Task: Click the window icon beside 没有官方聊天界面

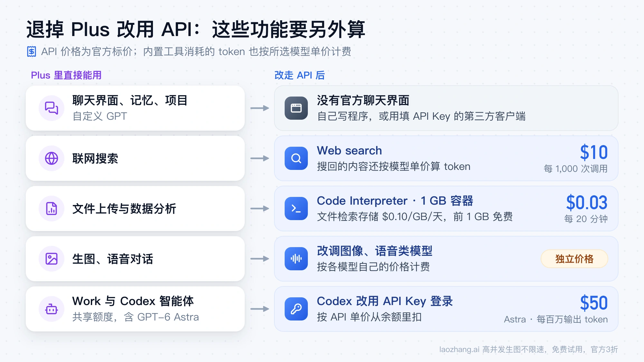Action: point(296,108)
